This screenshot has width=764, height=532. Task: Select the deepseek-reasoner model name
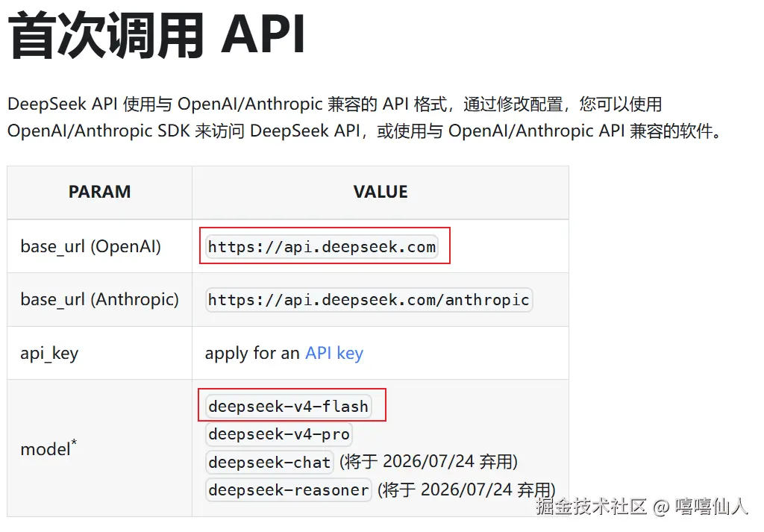(289, 489)
